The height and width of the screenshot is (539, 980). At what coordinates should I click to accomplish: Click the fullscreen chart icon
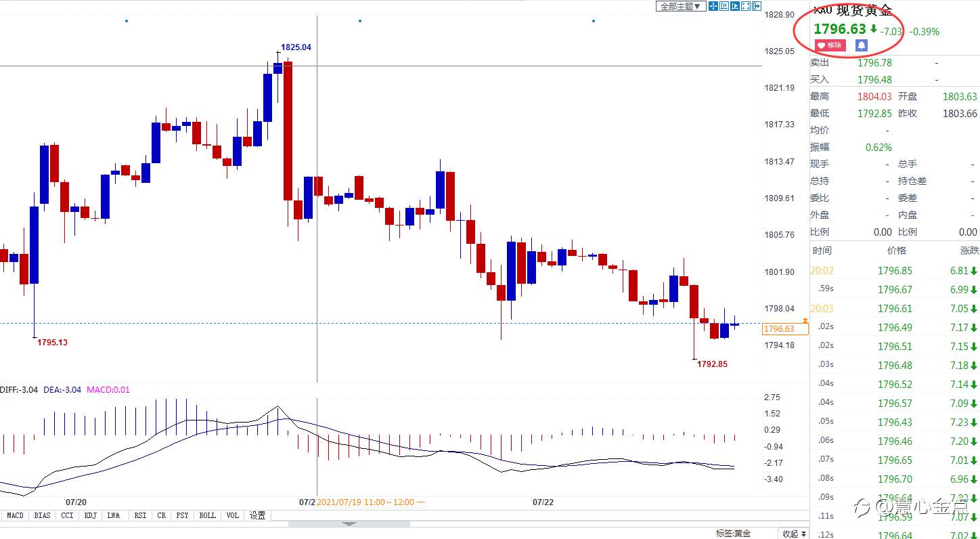point(746,6)
